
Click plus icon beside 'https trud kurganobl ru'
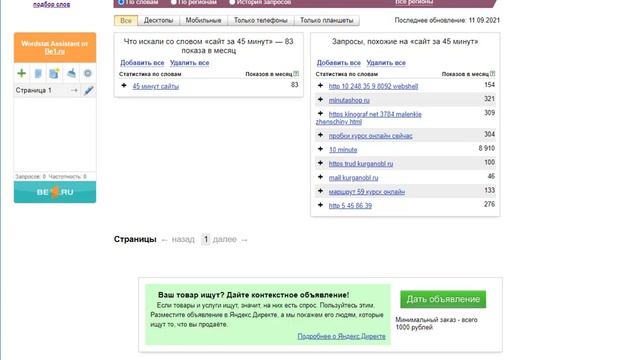click(x=320, y=163)
